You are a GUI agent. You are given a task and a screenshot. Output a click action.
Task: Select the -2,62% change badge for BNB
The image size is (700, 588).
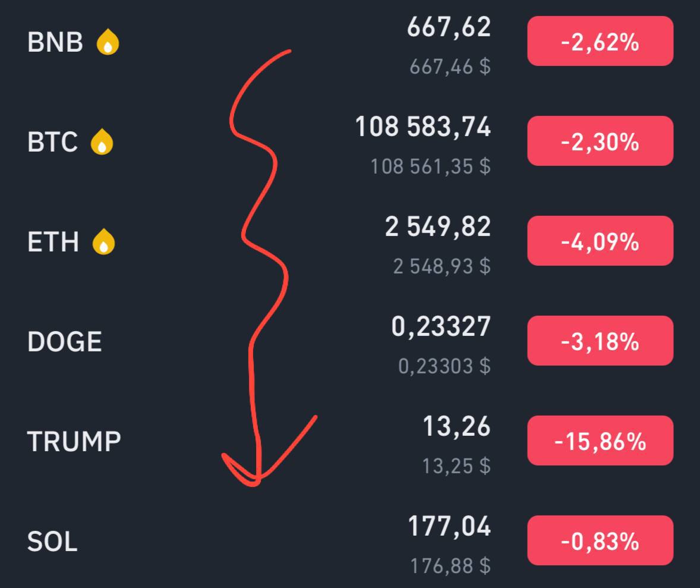pos(600,42)
